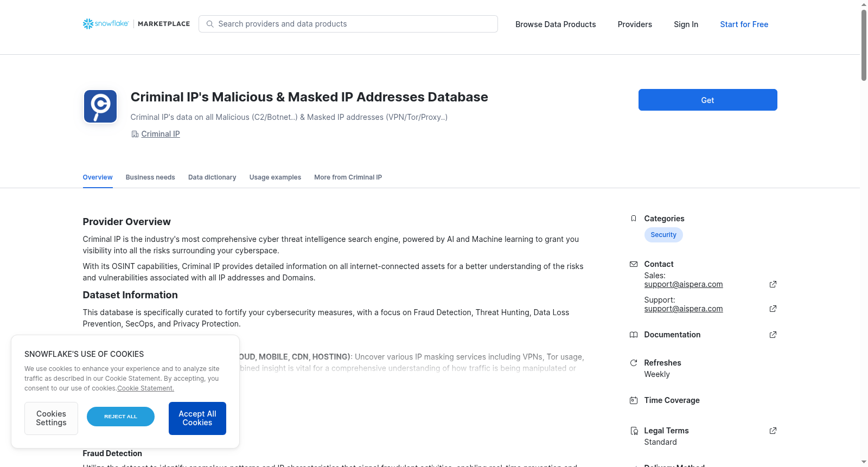Click the page vertical scrollbar thumb
This screenshot has height=467, width=868.
864,45
